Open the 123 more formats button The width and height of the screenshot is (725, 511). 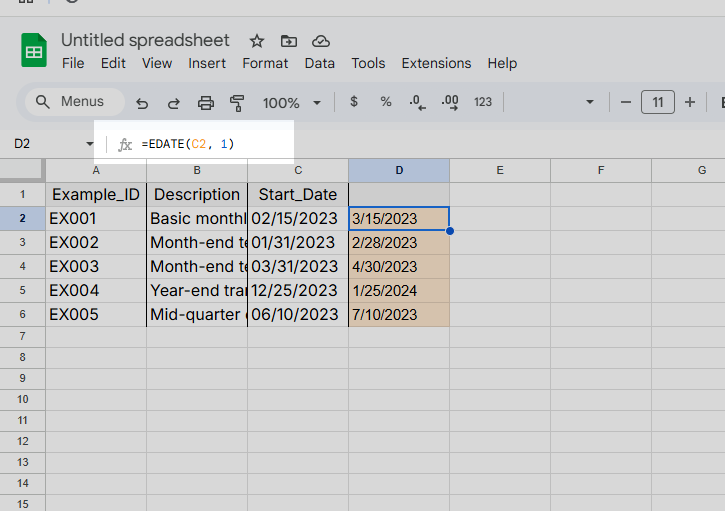pyautogui.click(x=483, y=102)
